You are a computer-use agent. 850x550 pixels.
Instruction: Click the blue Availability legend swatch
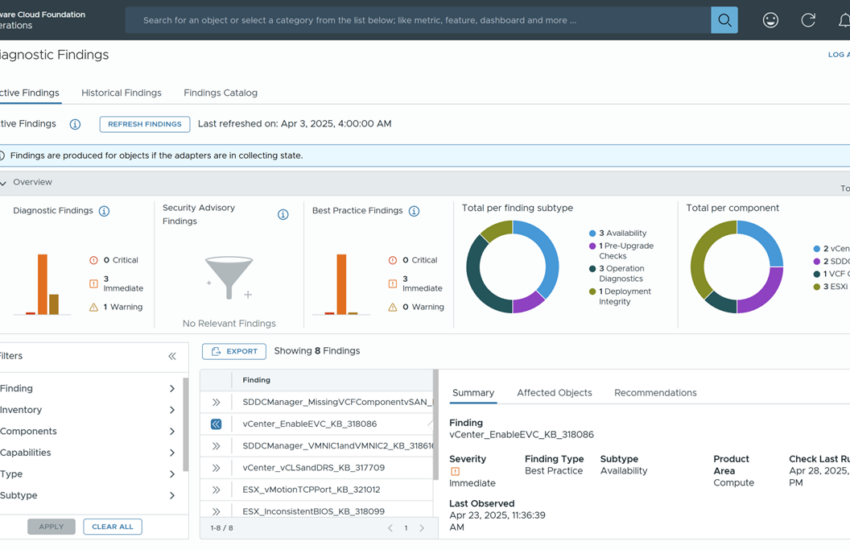point(592,234)
